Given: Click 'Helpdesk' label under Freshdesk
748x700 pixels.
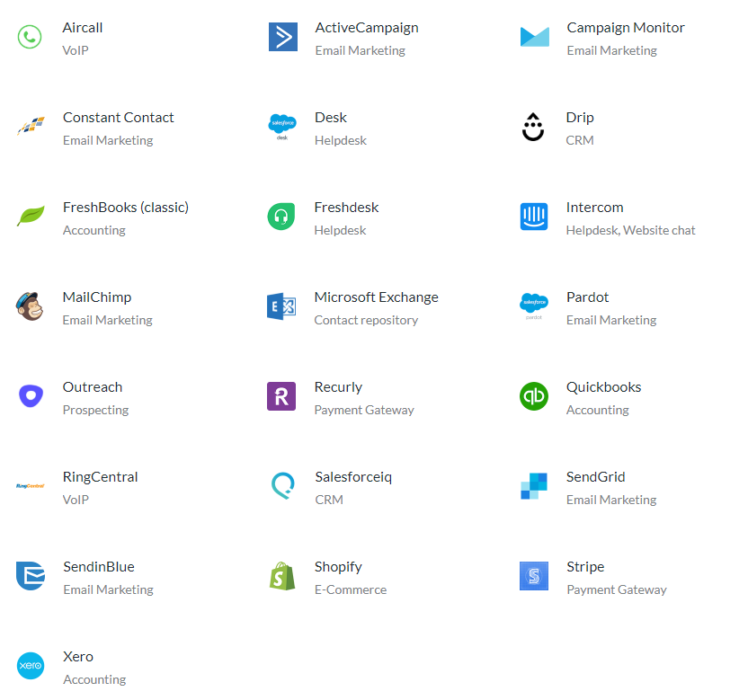Looking at the screenshot, I should [340, 230].
